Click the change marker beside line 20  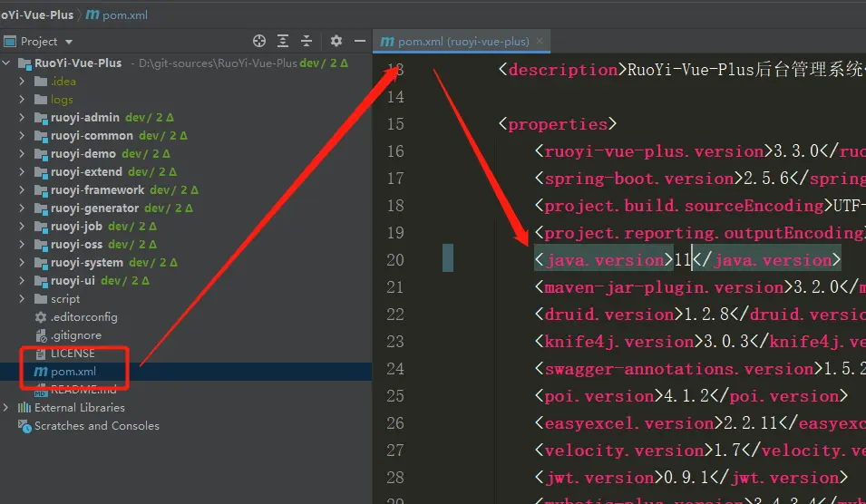tap(448, 257)
